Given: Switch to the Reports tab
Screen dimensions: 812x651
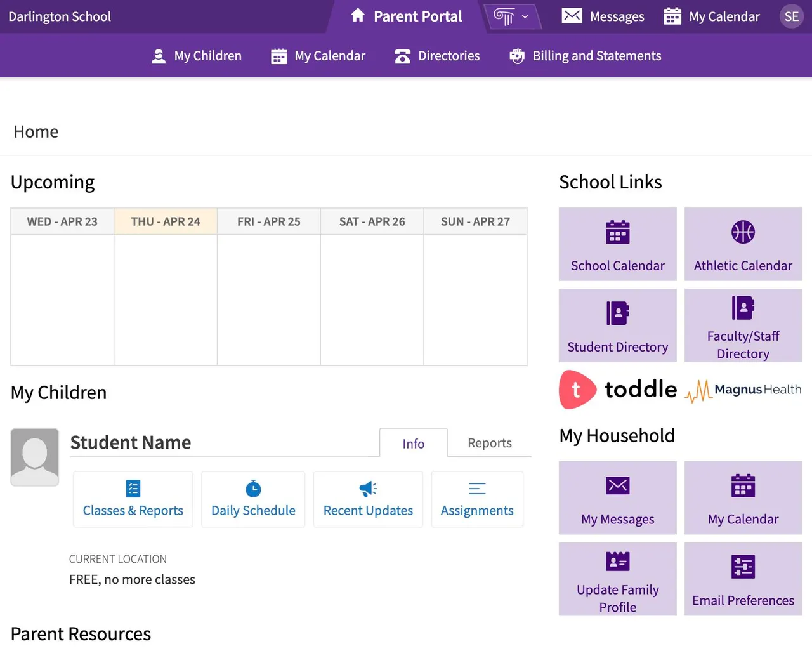Looking at the screenshot, I should click(x=490, y=443).
